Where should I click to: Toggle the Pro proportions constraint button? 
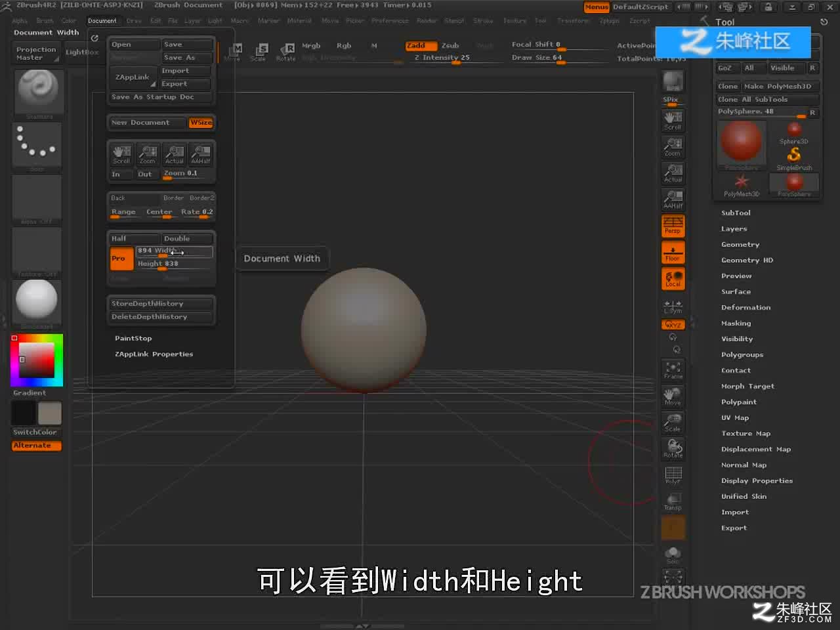[x=121, y=259]
